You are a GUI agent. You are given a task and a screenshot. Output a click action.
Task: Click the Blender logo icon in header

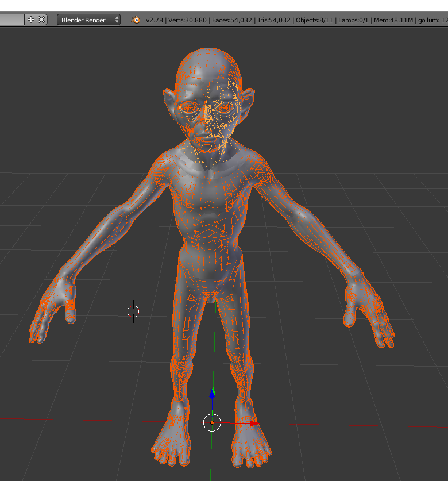click(x=136, y=20)
